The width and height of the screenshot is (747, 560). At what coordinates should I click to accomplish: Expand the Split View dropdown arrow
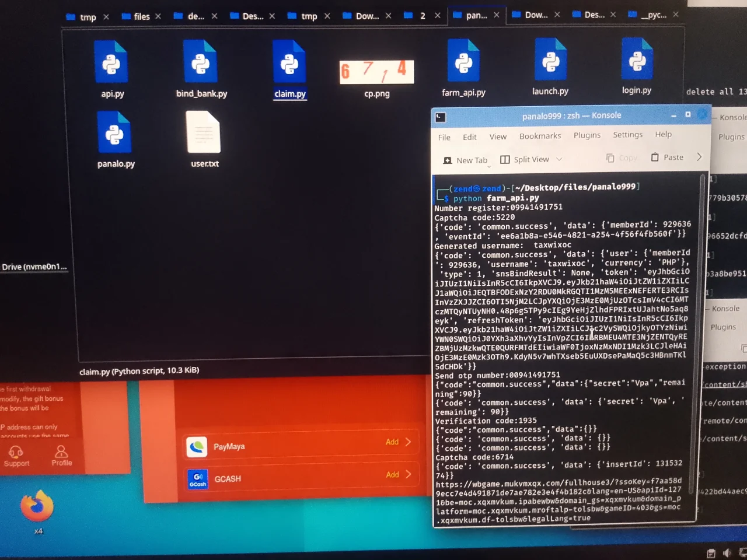click(x=559, y=159)
